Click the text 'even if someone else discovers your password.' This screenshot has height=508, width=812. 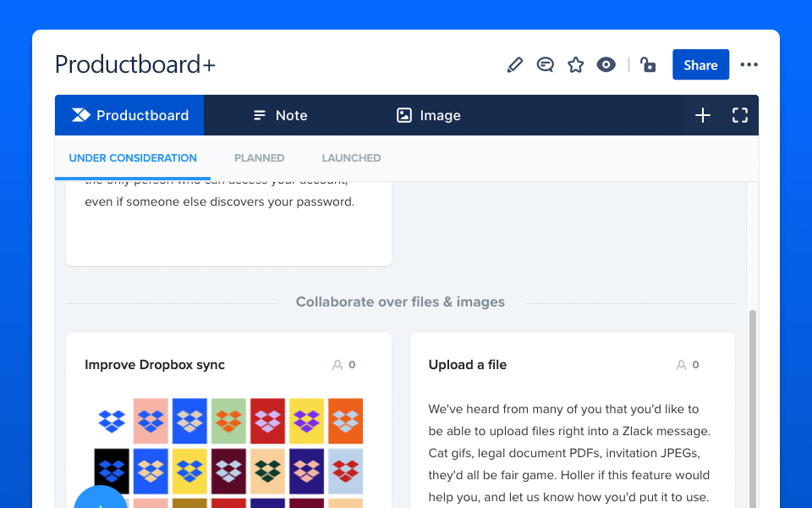point(220,202)
